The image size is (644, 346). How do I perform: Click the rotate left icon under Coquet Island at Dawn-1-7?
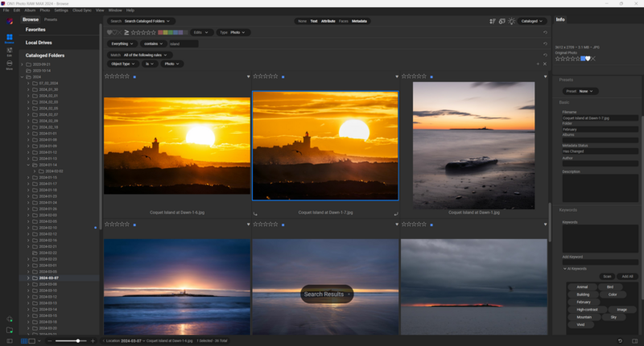coord(255,214)
